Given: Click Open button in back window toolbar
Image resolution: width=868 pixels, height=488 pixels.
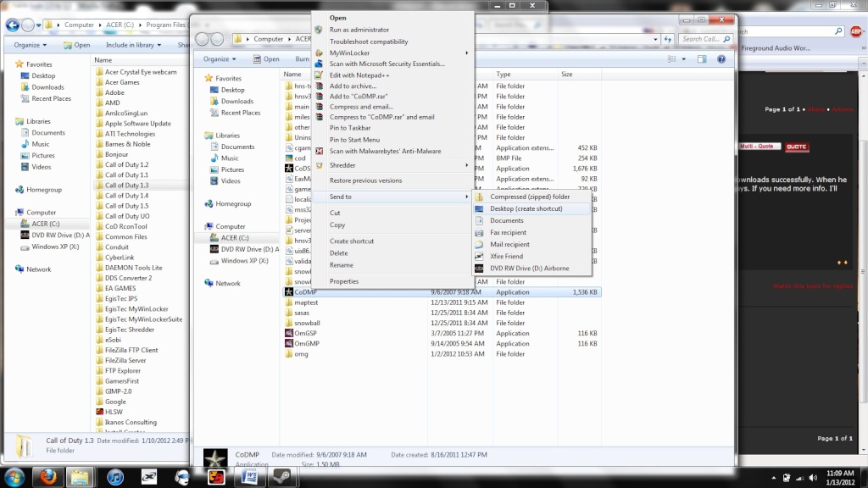Looking at the screenshot, I should coord(76,46).
